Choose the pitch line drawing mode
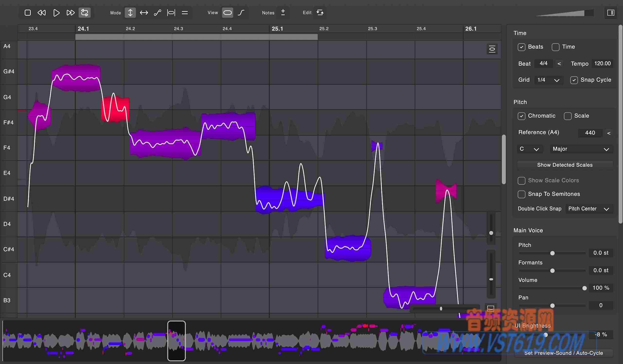Viewport: 623px width, 364px height. pos(158,13)
